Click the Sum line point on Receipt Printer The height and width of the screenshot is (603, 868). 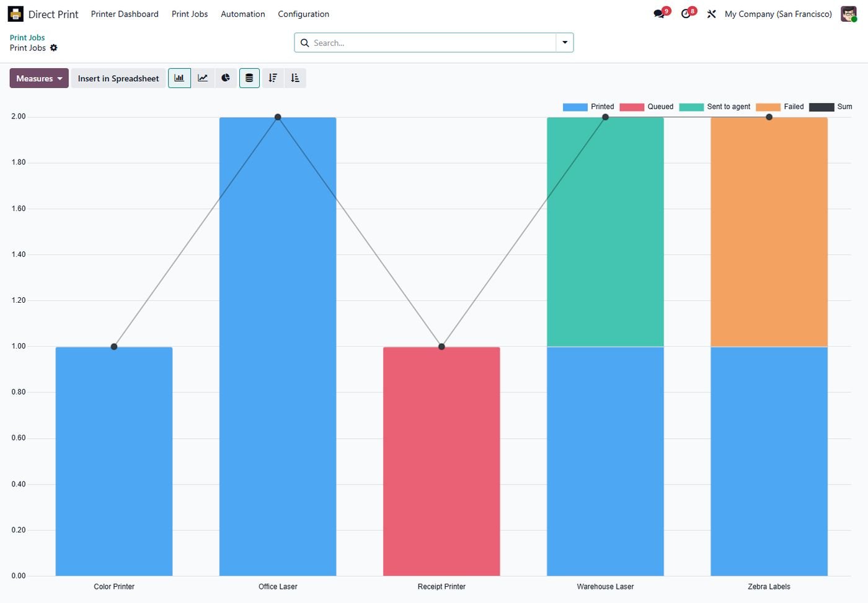coord(441,347)
